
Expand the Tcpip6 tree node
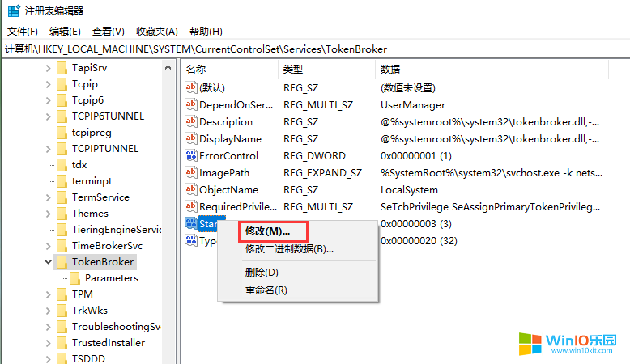(49, 100)
